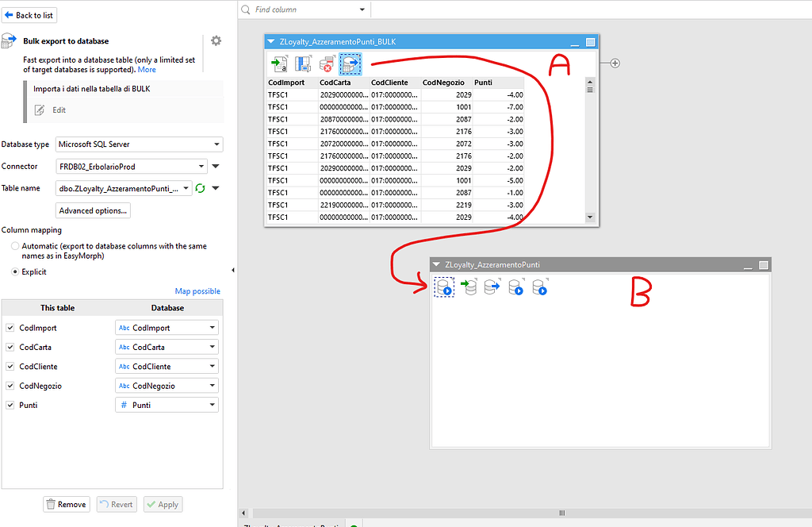Viewport: 812px width, 527px height.
Task: Click the More hyperlink in the description
Action: (x=147, y=69)
